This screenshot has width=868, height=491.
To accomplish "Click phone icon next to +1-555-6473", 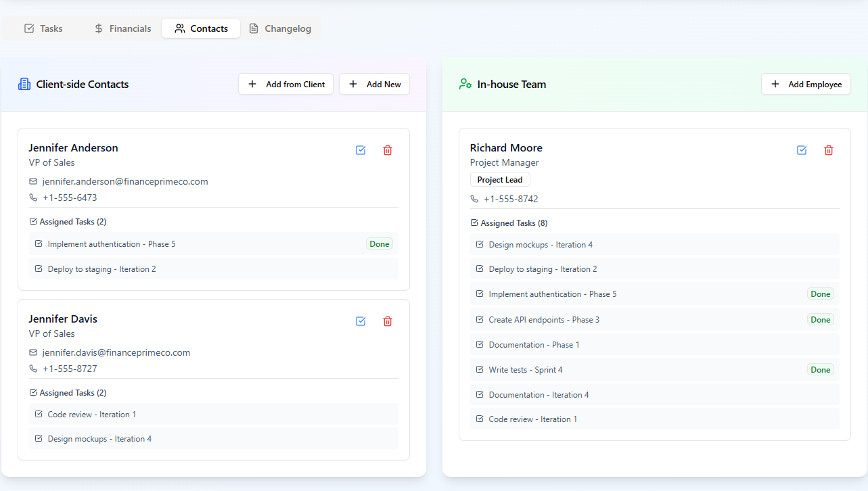I will 33,197.
